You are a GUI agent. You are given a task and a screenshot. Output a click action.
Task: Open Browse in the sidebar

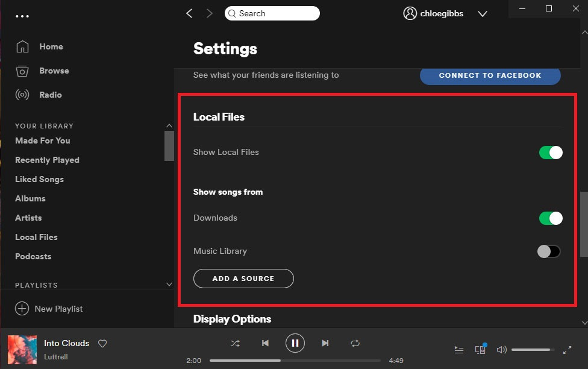(x=54, y=71)
